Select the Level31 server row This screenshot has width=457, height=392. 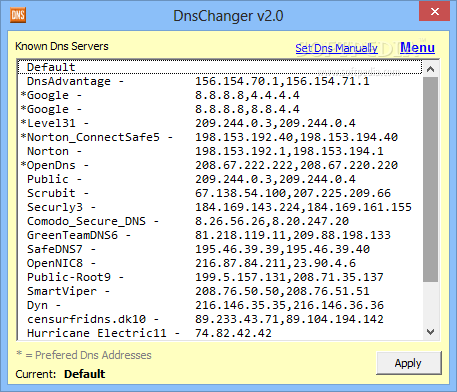[x=220, y=123]
